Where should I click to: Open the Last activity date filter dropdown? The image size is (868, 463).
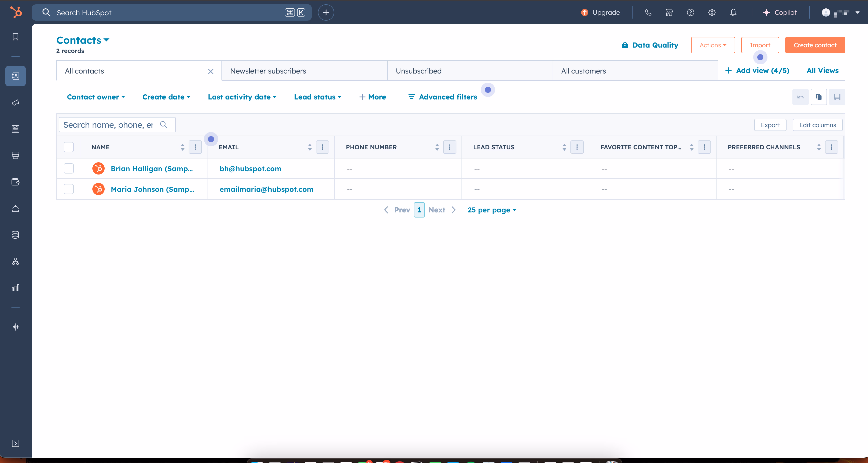(242, 97)
